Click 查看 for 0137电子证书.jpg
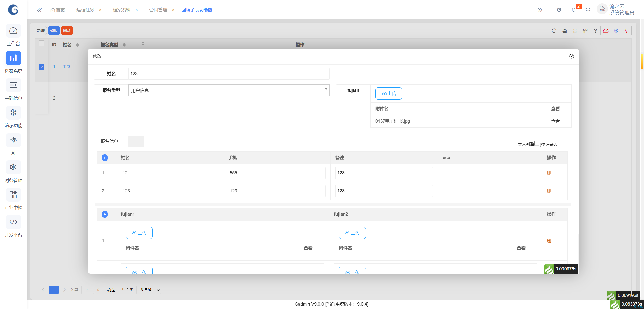 click(555, 121)
